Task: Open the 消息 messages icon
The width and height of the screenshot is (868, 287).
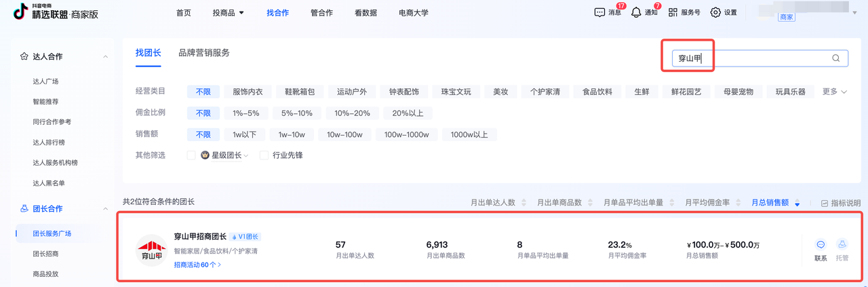Action: coord(599,12)
